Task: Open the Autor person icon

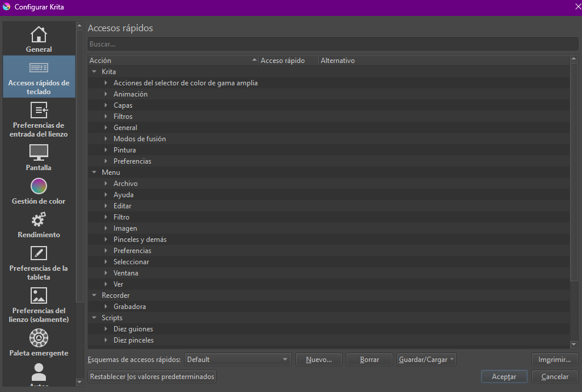Action: tap(39, 372)
